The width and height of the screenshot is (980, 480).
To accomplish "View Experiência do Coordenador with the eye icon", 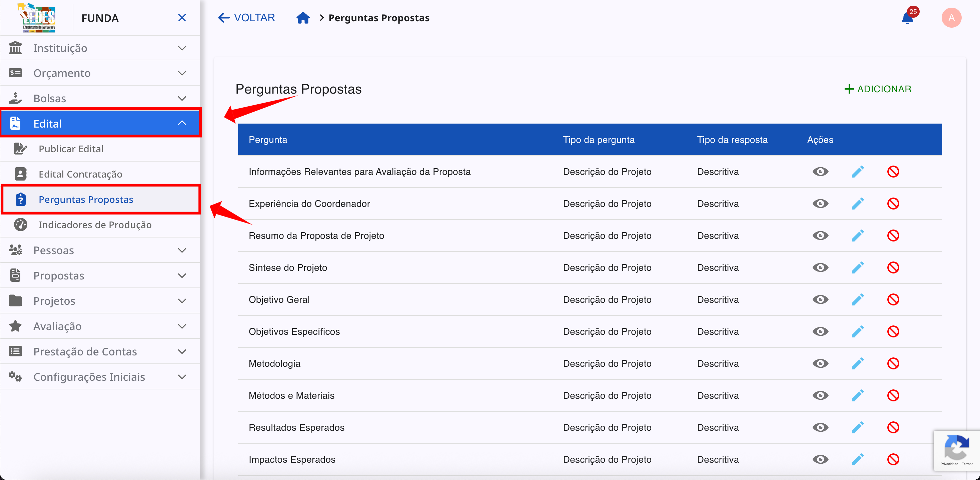I will tap(820, 204).
